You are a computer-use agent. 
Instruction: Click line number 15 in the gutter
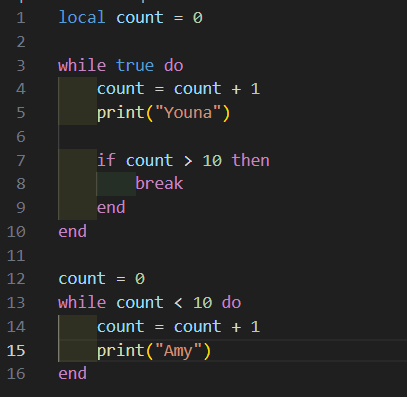(16, 351)
